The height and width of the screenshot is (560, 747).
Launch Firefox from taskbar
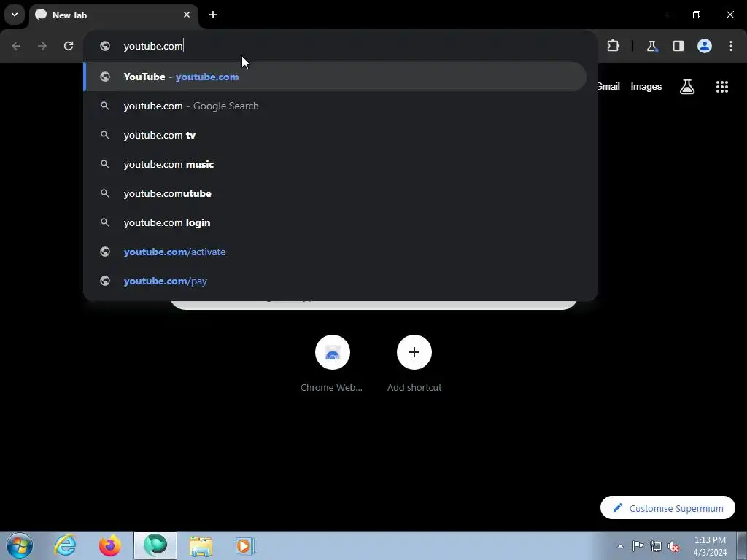click(109, 545)
